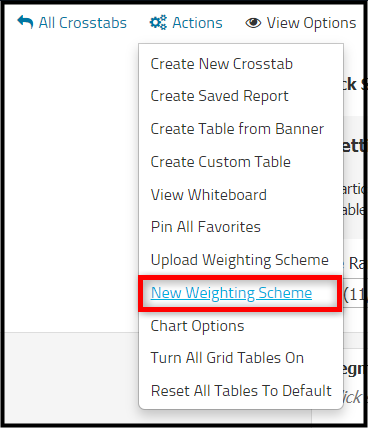
Task: Open Chart Options from menu
Action: [197, 326]
